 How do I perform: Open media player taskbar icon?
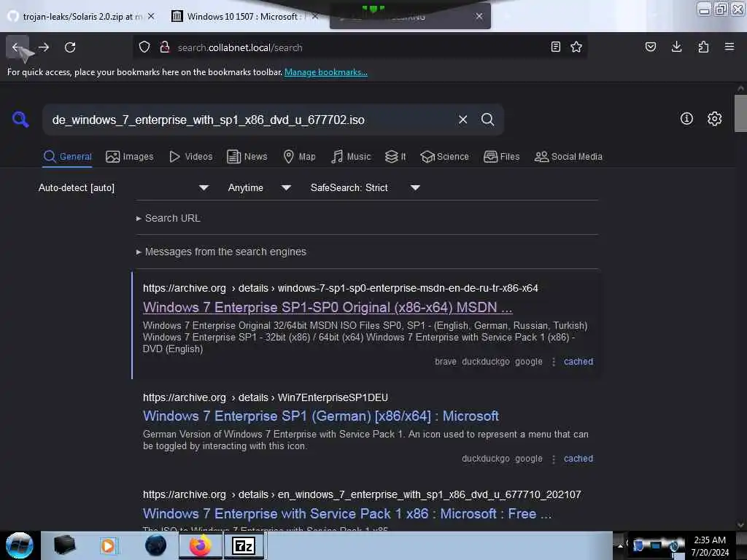click(x=109, y=545)
